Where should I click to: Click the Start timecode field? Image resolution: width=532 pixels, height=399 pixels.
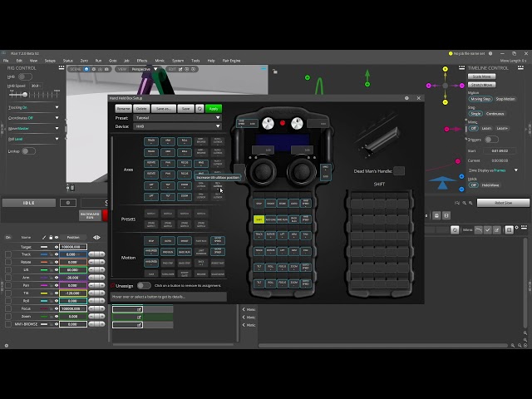(500, 151)
